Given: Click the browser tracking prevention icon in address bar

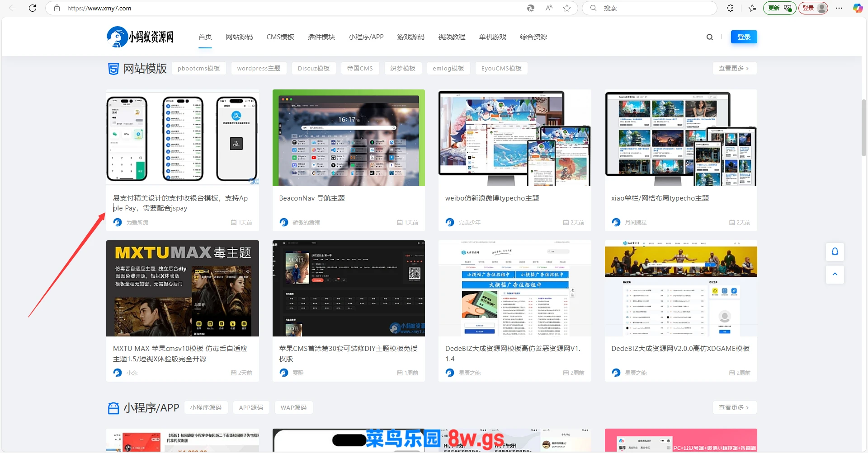Looking at the screenshot, I should (x=531, y=8).
